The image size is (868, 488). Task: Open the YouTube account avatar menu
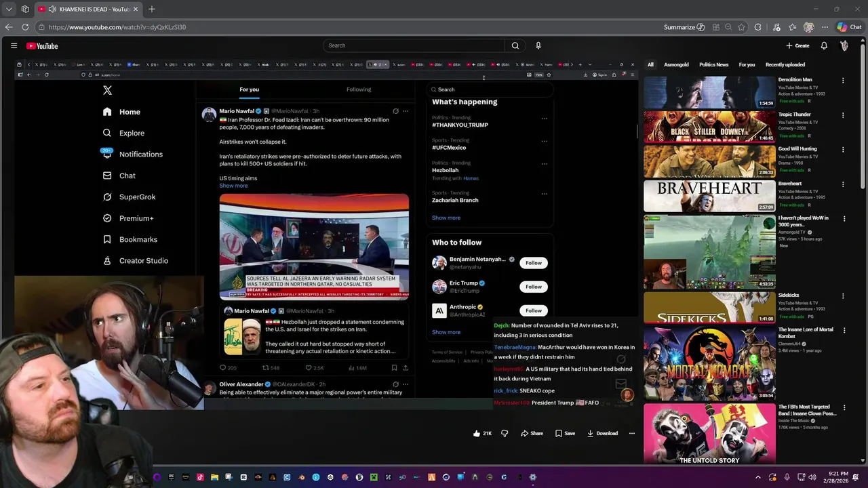click(x=844, y=45)
